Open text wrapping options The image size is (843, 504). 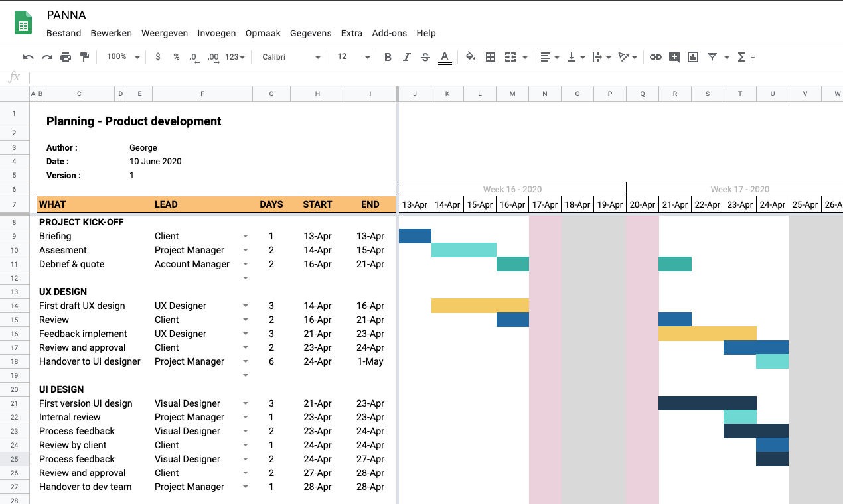tap(601, 57)
